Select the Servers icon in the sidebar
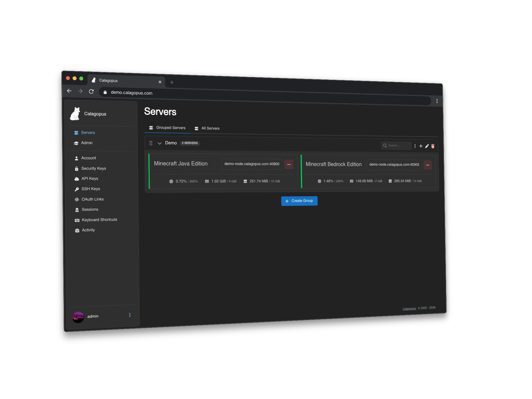 [76, 133]
